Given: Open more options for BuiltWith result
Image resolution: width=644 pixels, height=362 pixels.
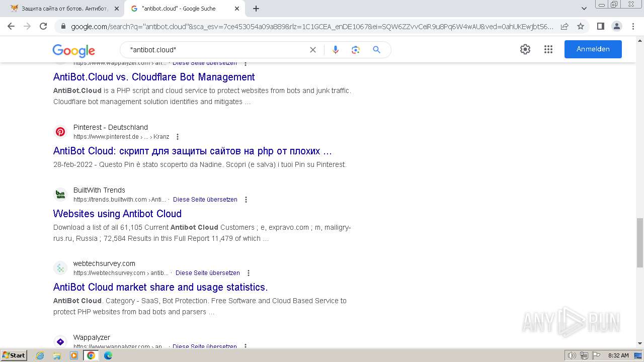Looking at the screenshot, I should click(246, 200).
